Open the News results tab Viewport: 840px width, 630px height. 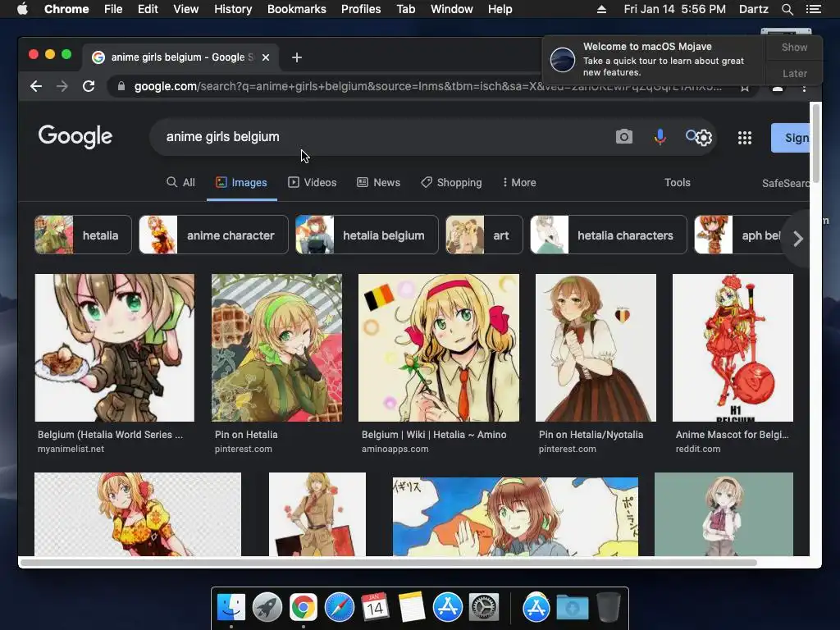(x=379, y=183)
